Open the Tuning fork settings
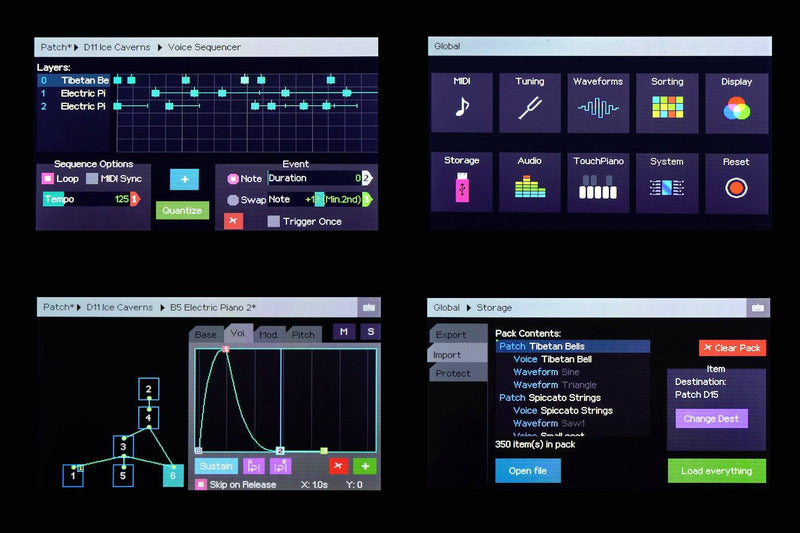The image size is (800, 533). pos(529,103)
